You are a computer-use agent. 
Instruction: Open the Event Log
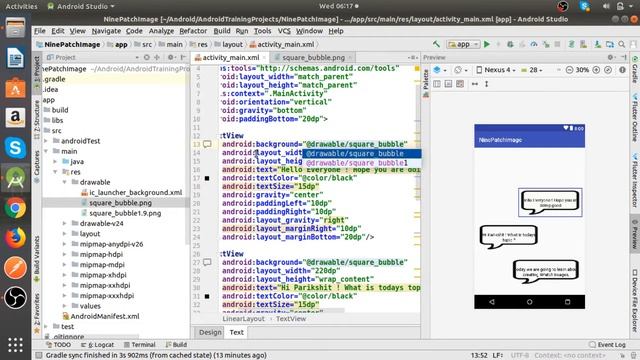pyautogui.click(x=607, y=345)
